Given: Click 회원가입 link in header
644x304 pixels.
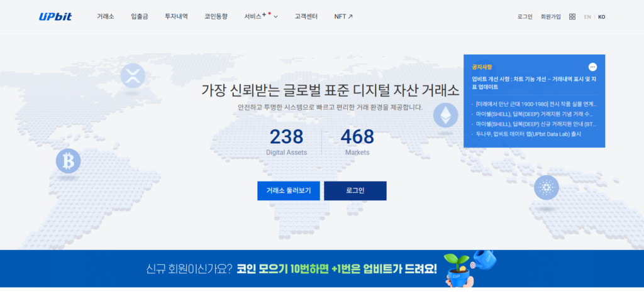Looking at the screenshot, I should (x=550, y=17).
